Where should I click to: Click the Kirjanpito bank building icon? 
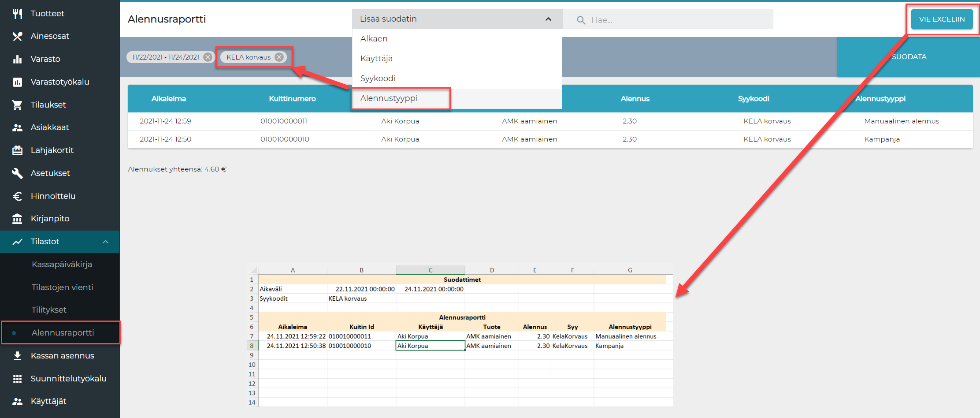[17, 219]
